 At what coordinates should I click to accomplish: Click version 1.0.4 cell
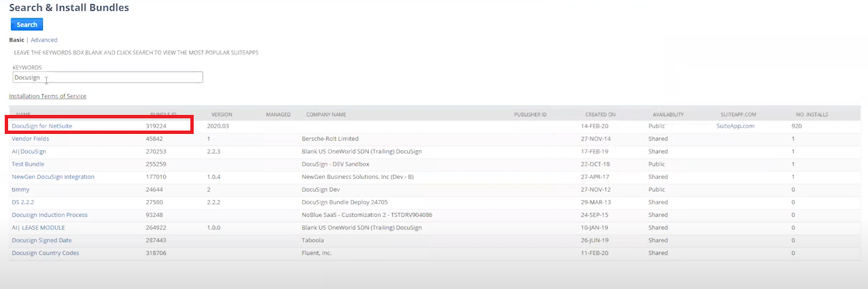pyautogui.click(x=213, y=177)
